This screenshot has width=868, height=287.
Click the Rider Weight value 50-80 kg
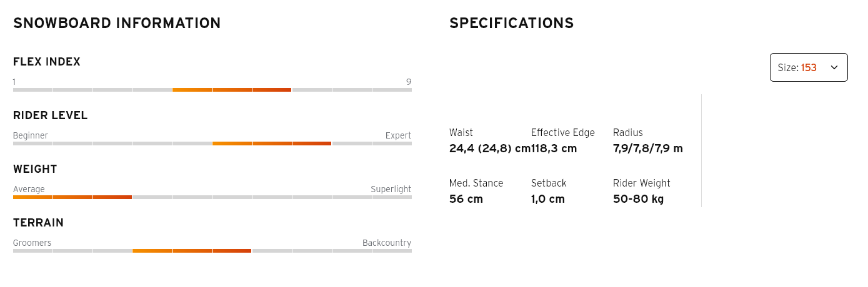[638, 199]
